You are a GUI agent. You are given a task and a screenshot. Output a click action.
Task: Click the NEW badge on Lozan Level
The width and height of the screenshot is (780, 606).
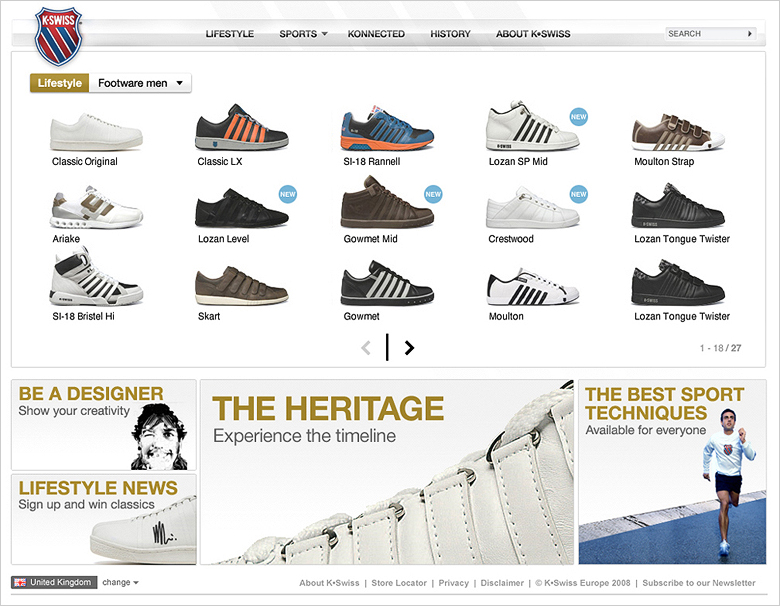(x=288, y=194)
